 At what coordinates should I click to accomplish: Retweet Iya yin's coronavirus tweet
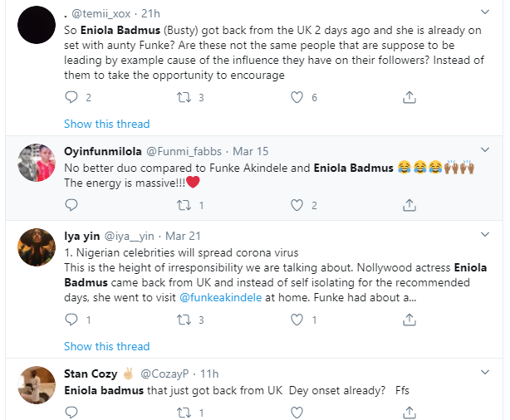(x=184, y=320)
